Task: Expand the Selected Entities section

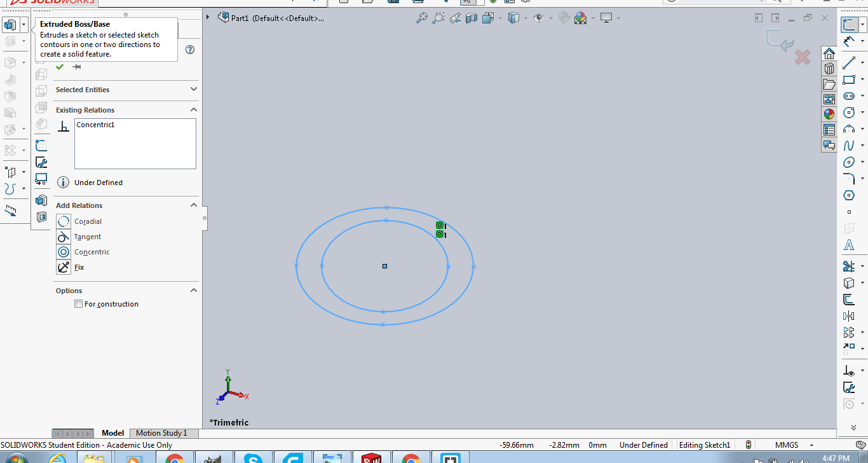Action: (x=194, y=90)
